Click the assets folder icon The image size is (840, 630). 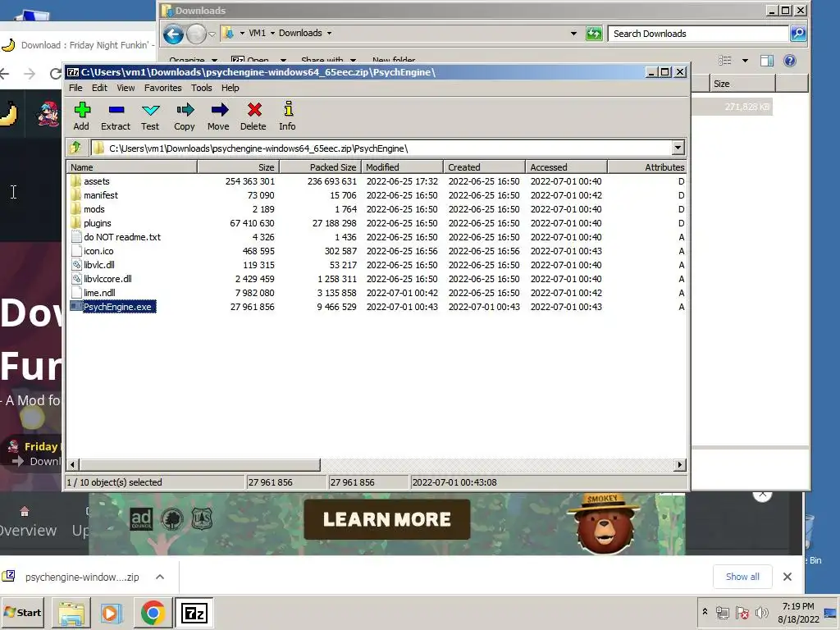[75, 181]
